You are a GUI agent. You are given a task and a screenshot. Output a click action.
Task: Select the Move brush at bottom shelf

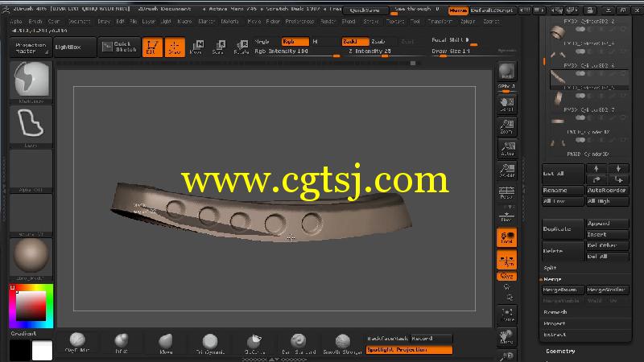point(166,343)
